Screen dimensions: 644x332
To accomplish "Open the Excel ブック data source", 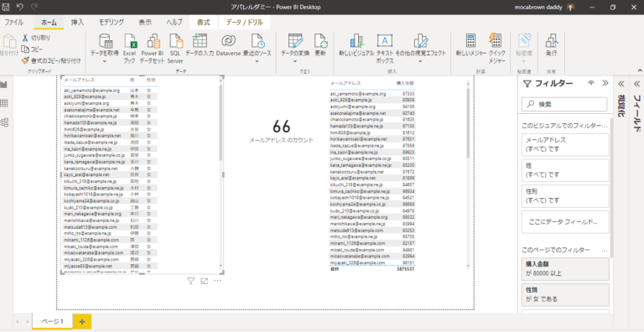I will (129, 48).
